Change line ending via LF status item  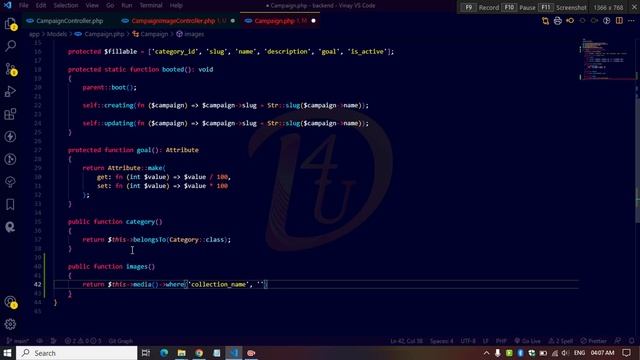tap(486, 341)
